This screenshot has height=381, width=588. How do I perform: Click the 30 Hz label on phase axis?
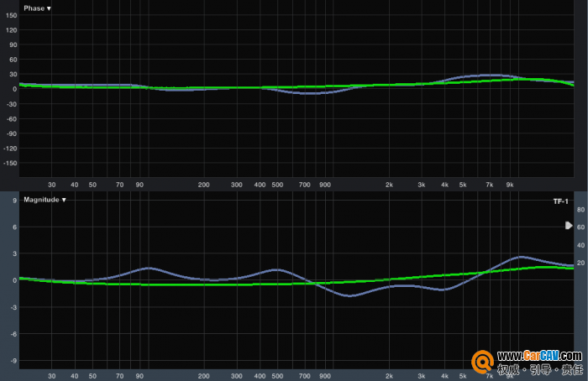(51, 185)
